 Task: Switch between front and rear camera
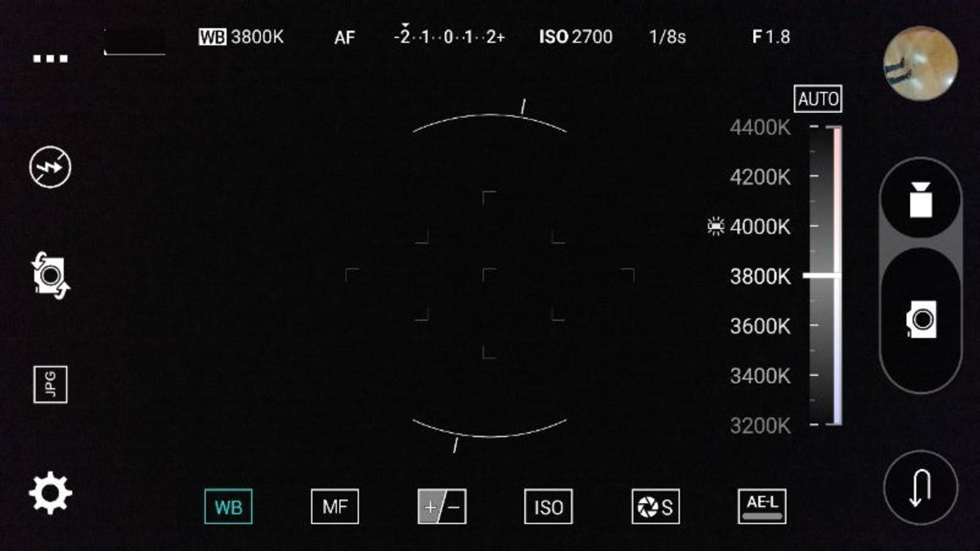tap(50, 275)
